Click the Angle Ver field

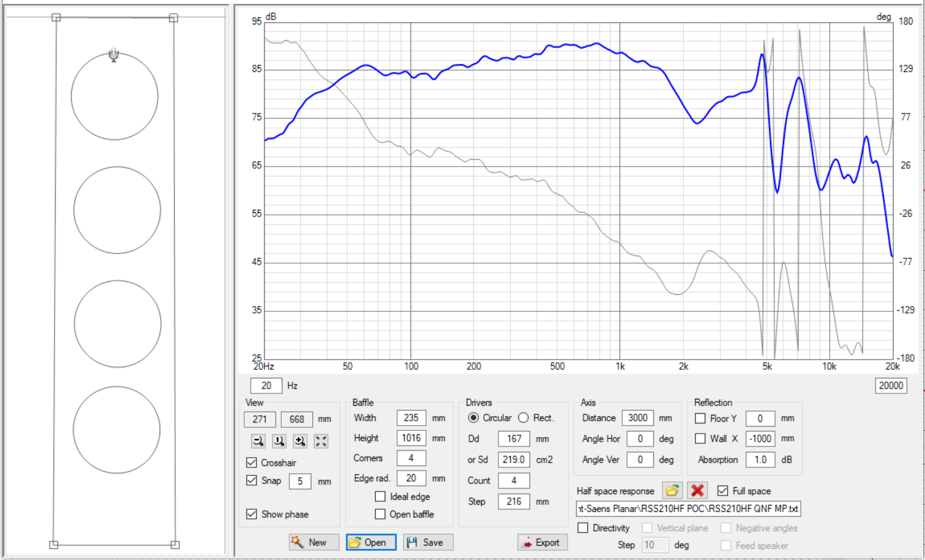[x=640, y=460]
